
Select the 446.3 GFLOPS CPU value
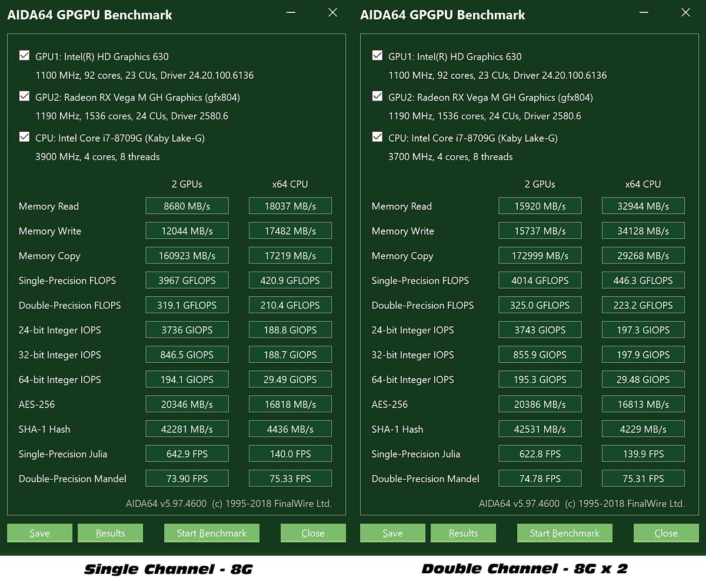tap(643, 280)
